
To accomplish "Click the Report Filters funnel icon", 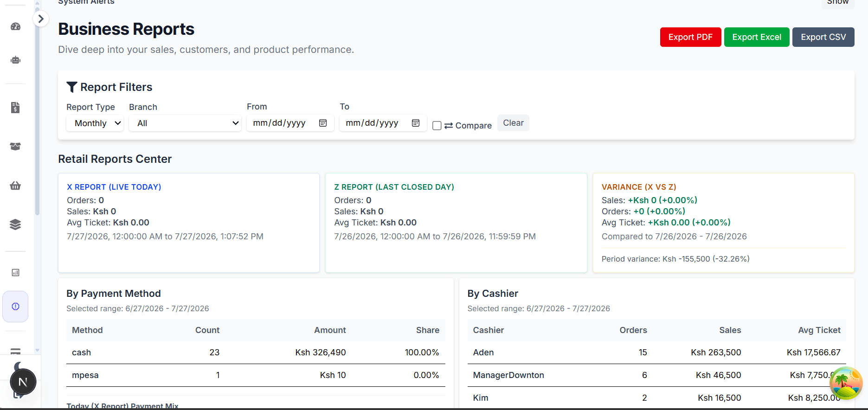I will [72, 87].
